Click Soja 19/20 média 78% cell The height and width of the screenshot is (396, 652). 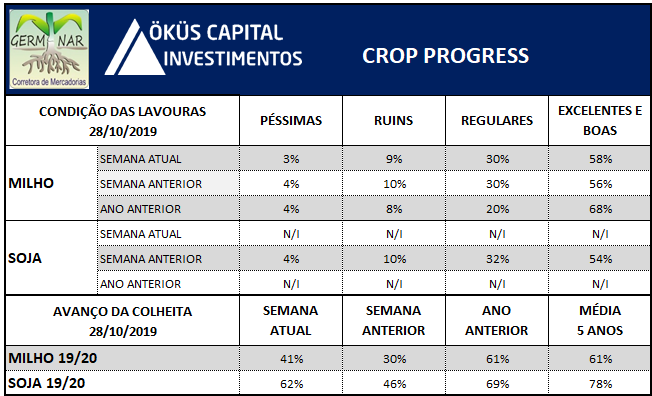tap(600, 383)
